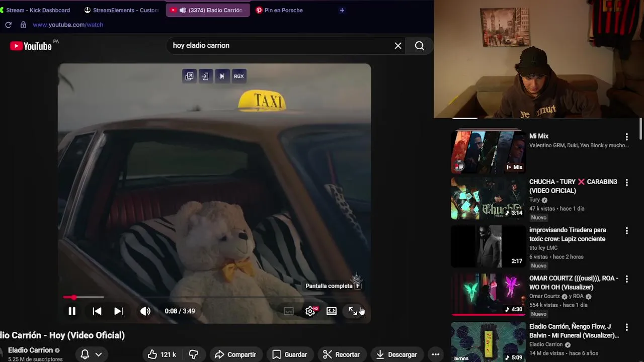The width and height of the screenshot is (644, 362).
Task: Click the www.youtube.com/watch address bar
Action: pos(68,25)
